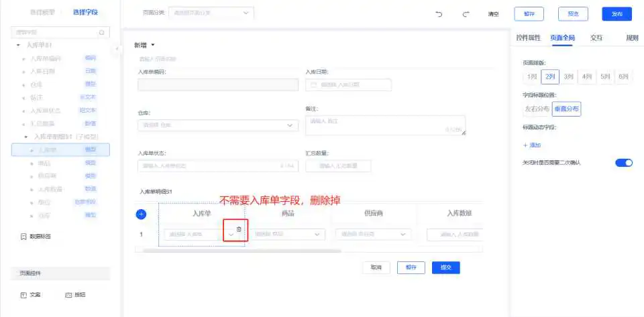Viewport: 644px width, 317px height.
Task: Click 暂存 in the top toolbar
Action: 529,14
